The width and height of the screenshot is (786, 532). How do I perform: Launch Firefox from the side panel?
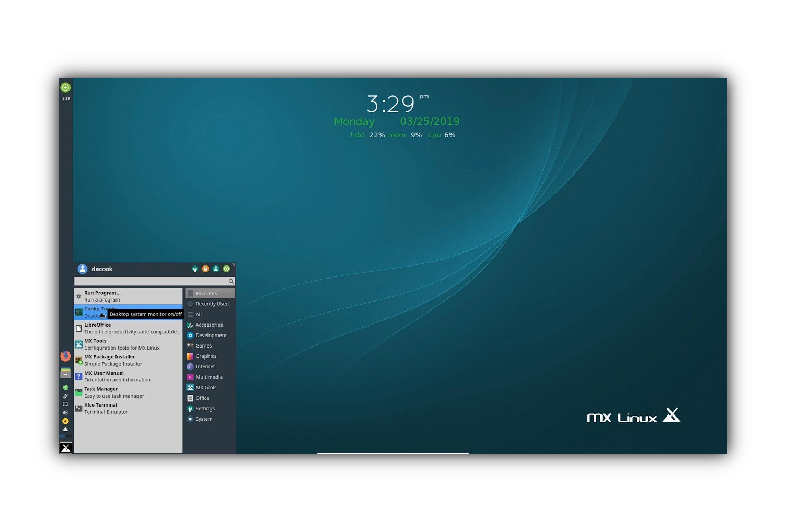click(65, 356)
